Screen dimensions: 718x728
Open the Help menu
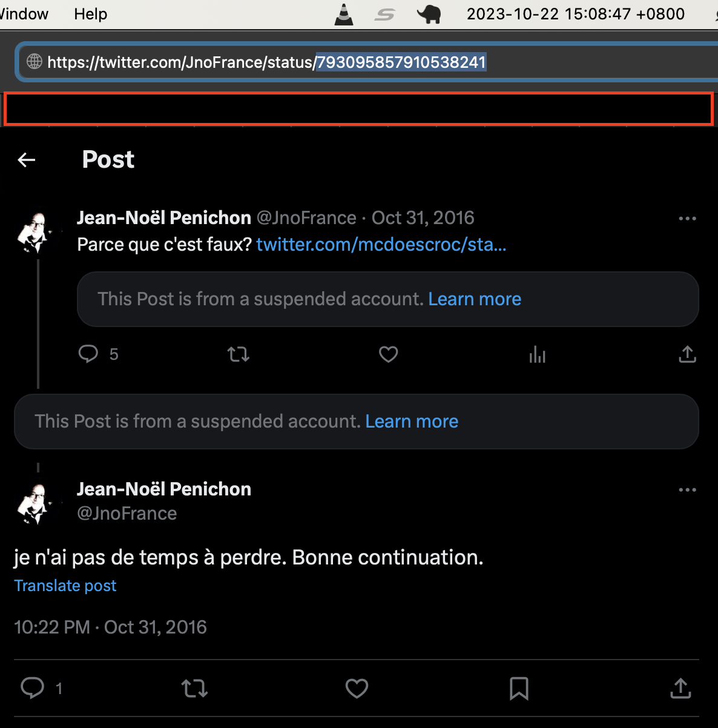click(90, 13)
